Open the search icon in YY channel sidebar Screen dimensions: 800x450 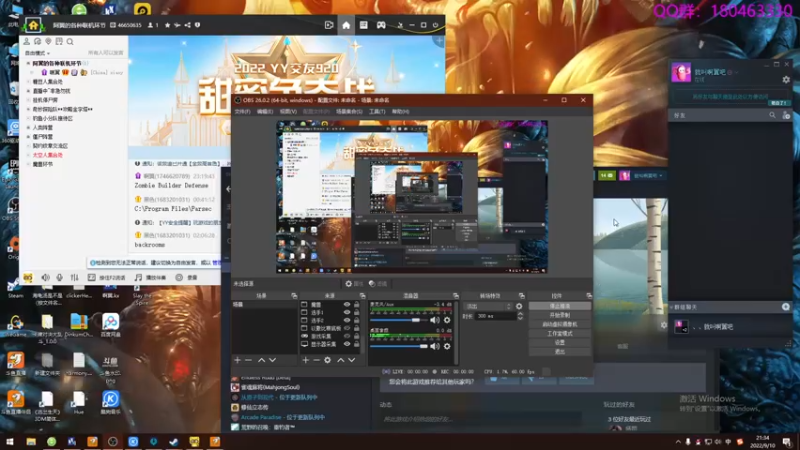point(70,42)
